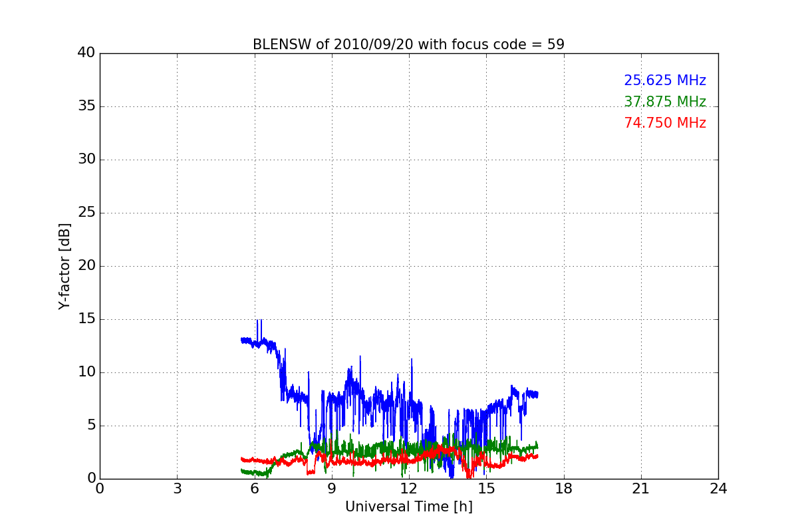The image size is (798, 532).
Task: Click y-axis tick label 25
Action: 86,213
